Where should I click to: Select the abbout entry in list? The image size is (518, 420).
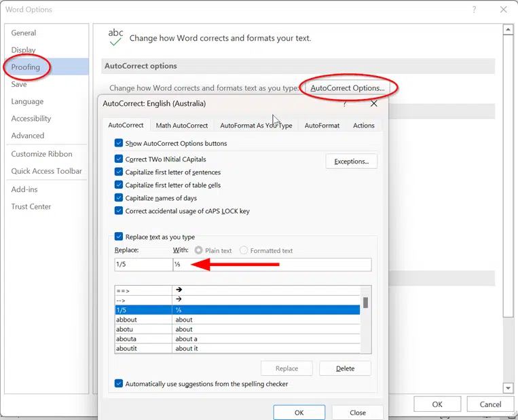(237, 320)
